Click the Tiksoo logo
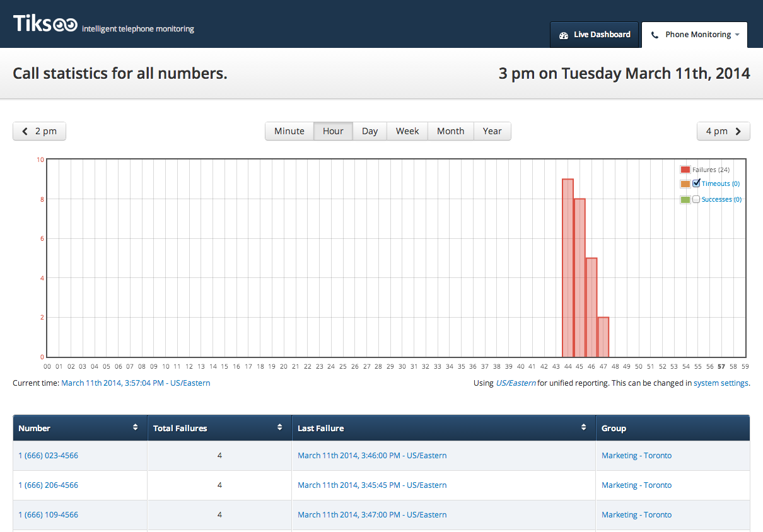Viewport: 763px width, 532px height. (45, 25)
